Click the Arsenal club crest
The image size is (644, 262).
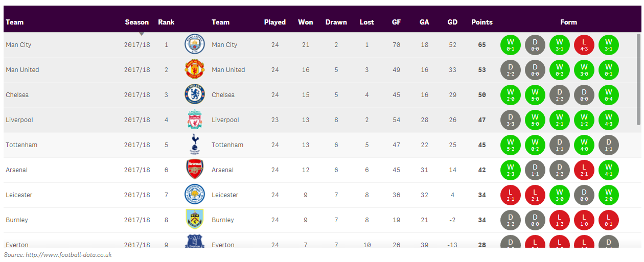(x=194, y=170)
